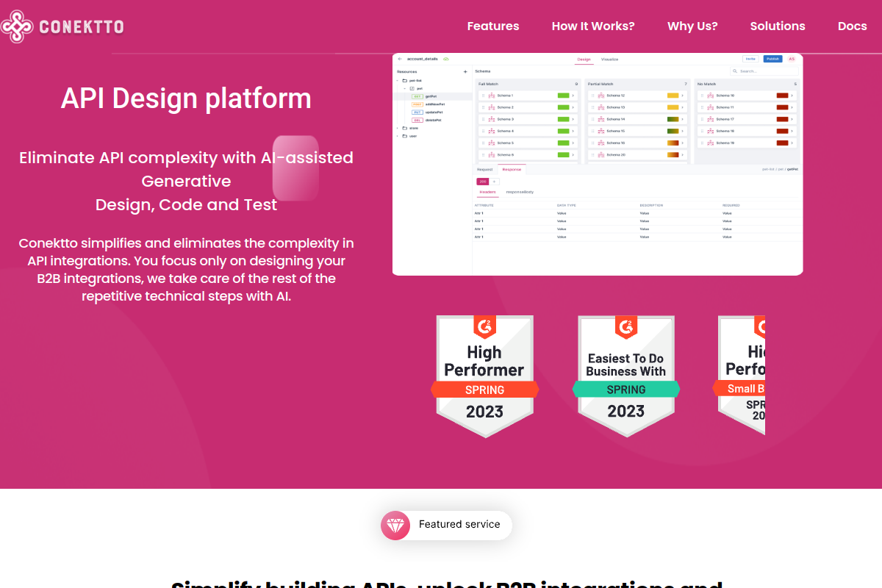Screen dimensions: 882x588
Task: Click the Publish button
Action: pos(772,59)
